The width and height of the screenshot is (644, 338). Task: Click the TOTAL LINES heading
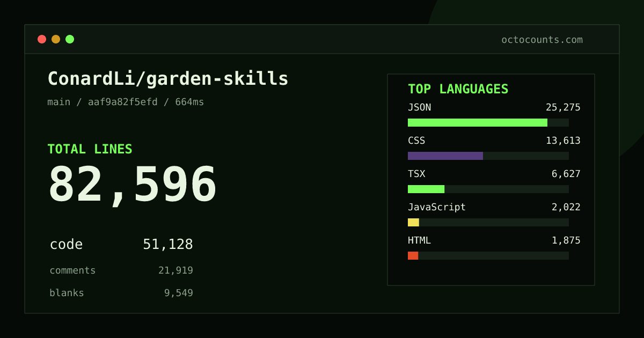pos(90,149)
